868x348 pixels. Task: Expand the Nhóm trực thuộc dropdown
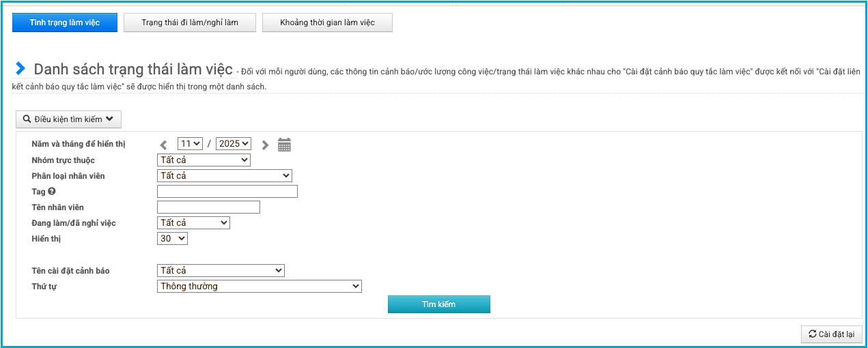tap(204, 160)
